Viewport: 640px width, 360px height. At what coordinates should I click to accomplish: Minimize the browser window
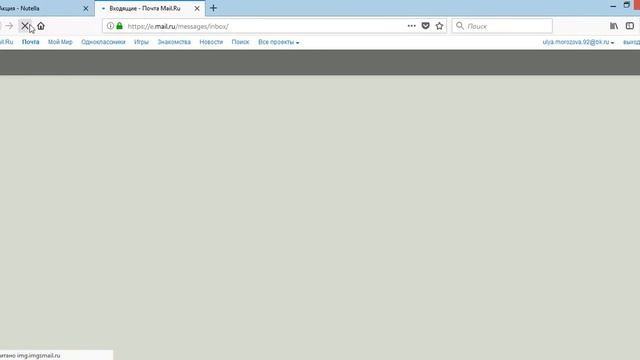(x=613, y=6)
